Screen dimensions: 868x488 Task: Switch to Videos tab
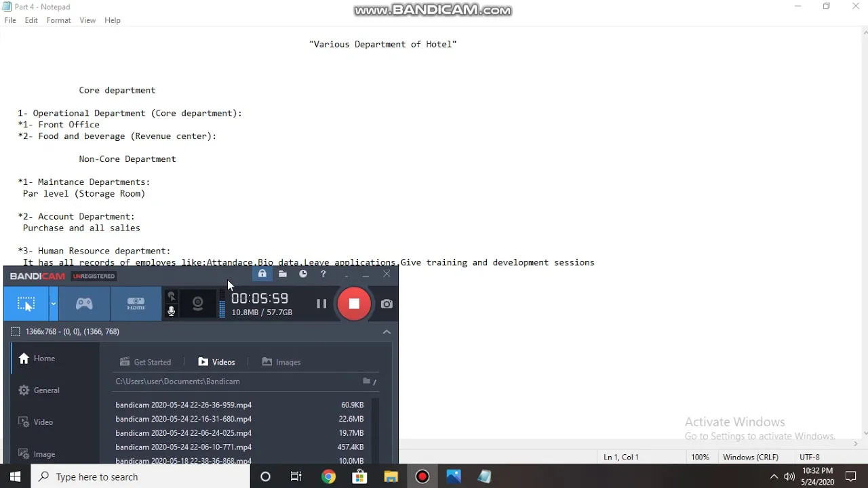(x=216, y=362)
